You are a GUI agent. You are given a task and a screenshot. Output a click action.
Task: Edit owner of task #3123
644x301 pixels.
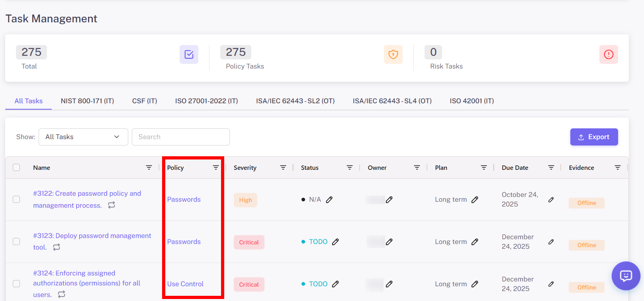(x=389, y=242)
